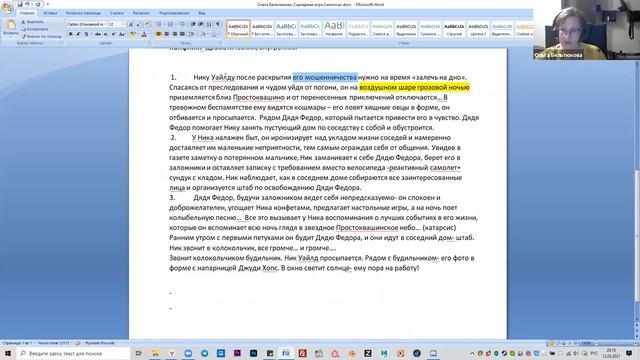Viewport: 640px width, 360px height.
Task: Open the Рецензирование ribbon tab
Action: point(174,13)
